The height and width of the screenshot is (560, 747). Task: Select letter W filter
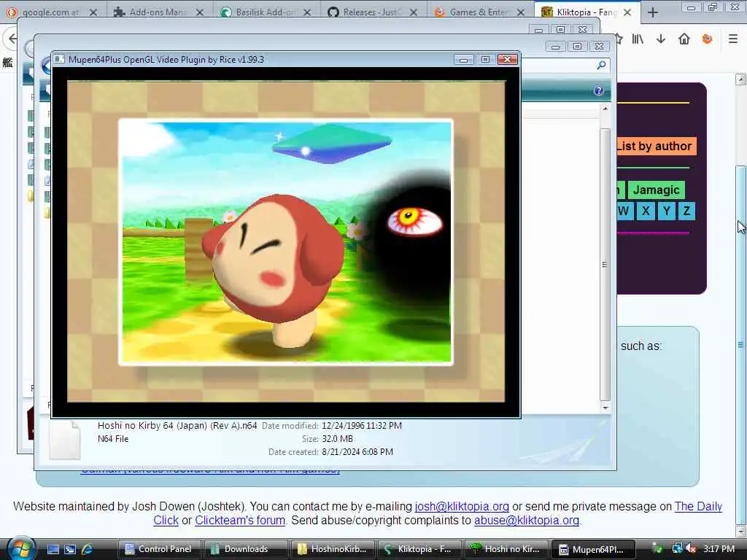[624, 211]
